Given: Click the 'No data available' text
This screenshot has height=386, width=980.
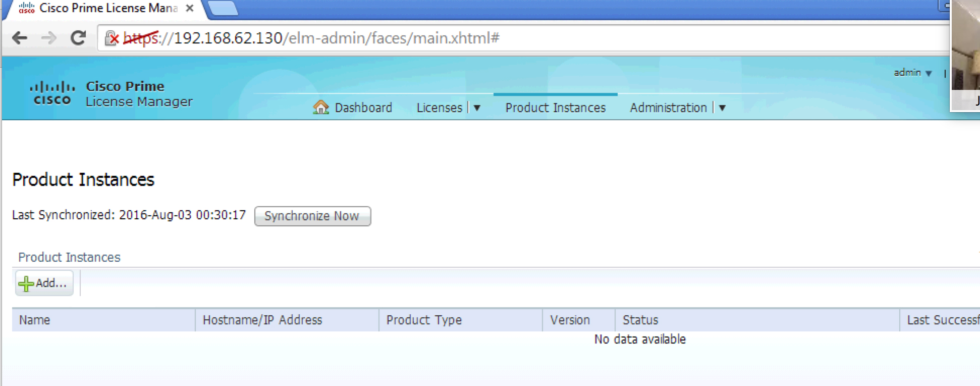Looking at the screenshot, I should [x=640, y=339].
